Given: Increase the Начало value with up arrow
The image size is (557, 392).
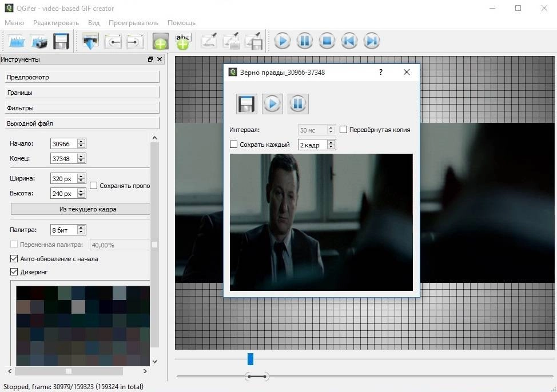Looking at the screenshot, I should [x=81, y=141].
